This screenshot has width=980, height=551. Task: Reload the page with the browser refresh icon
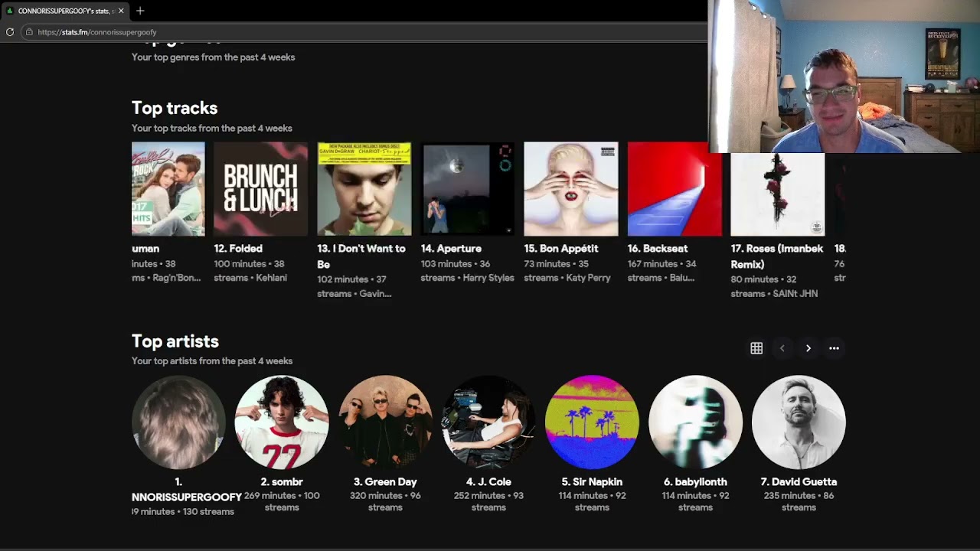coord(9,32)
